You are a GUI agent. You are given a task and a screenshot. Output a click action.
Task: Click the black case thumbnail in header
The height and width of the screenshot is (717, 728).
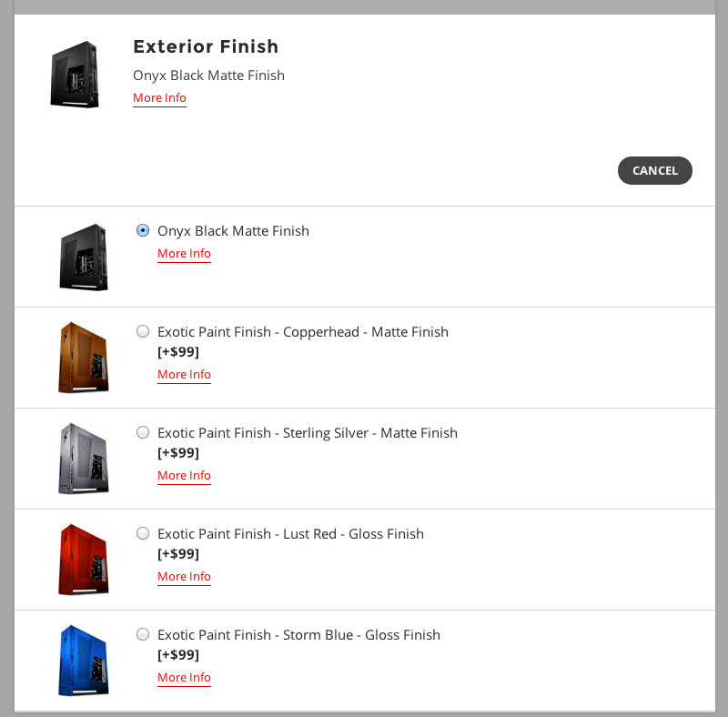(75, 75)
